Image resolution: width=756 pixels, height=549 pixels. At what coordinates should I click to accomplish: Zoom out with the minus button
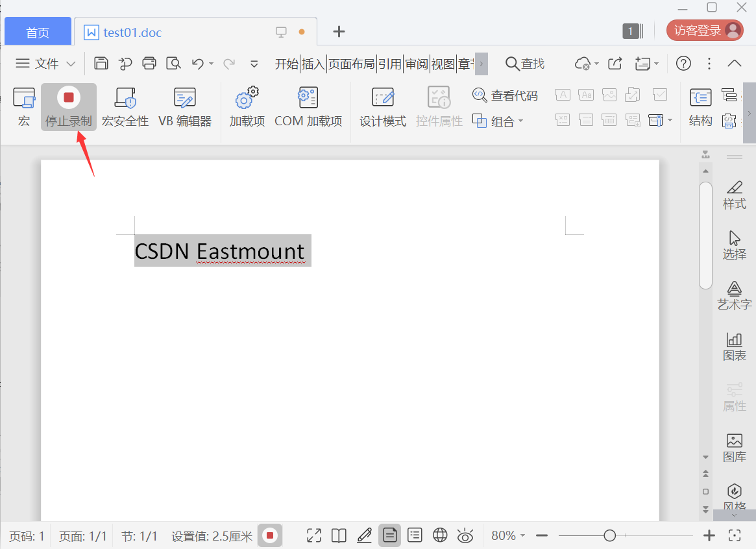(542, 535)
